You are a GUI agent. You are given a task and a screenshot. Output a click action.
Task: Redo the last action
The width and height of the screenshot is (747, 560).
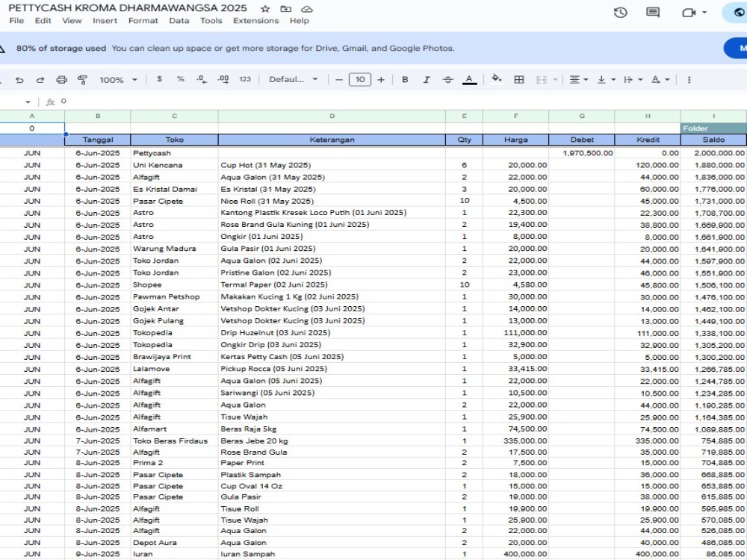[x=40, y=80]
